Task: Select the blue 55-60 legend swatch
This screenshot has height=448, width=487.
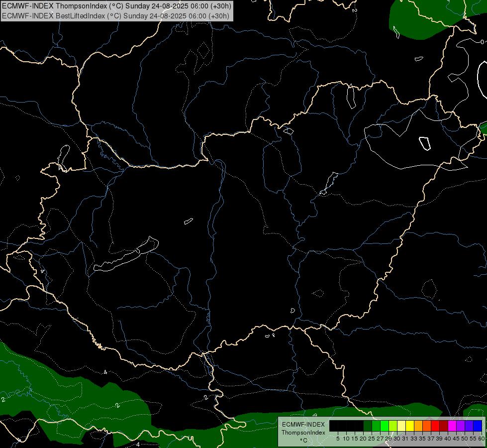Action: 478,426
